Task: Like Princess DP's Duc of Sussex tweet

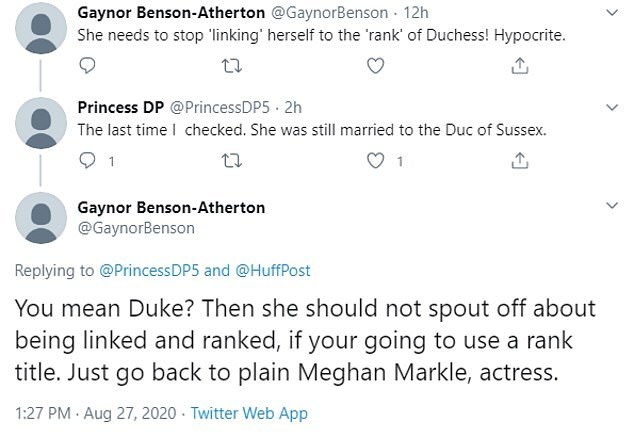Action: (377, 160)
